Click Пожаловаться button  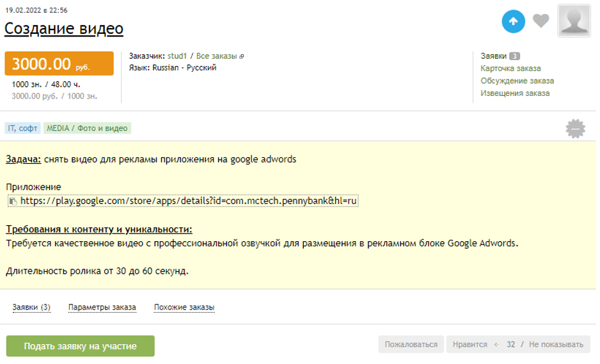pyautogui.click(x=411, y=344)
